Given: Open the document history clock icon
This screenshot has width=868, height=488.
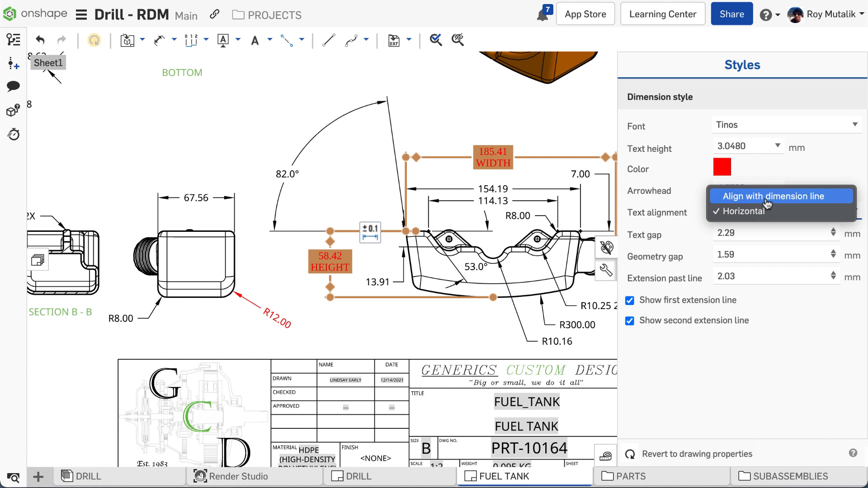Looking at the screenshot, I should click(x=13, y=134).
